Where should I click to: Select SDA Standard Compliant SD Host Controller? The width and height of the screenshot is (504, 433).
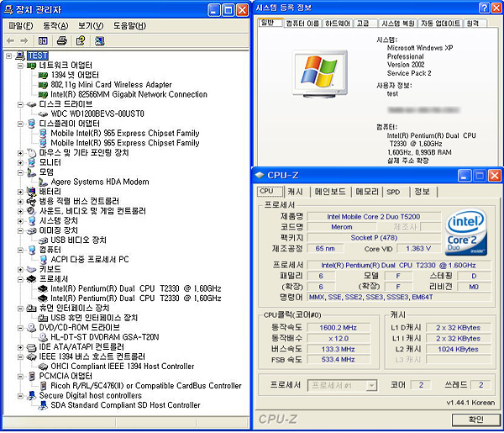click(125, 405)
